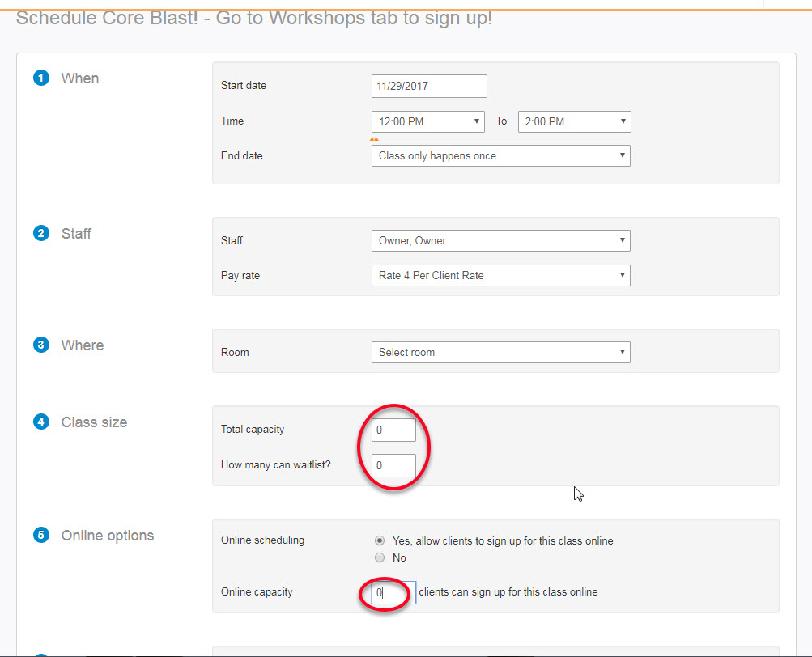Click the blue '4' Class size step icon
The height and width of the screenshot is (657, 812).
click(x=41, y=422)
